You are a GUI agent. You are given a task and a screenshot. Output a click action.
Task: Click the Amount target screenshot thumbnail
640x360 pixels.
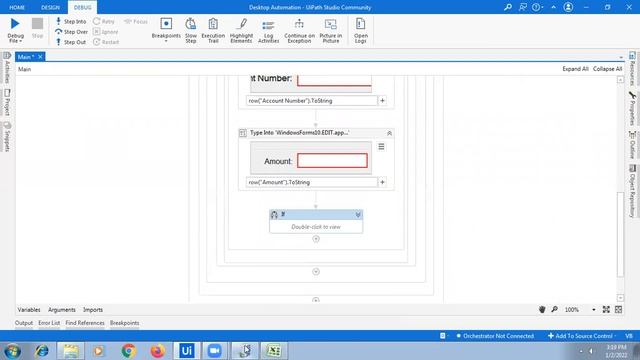point(311,158)
